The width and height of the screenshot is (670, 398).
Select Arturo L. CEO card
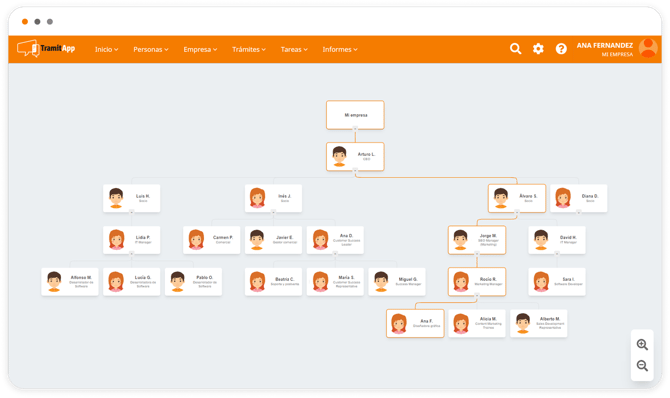[355, 156]
